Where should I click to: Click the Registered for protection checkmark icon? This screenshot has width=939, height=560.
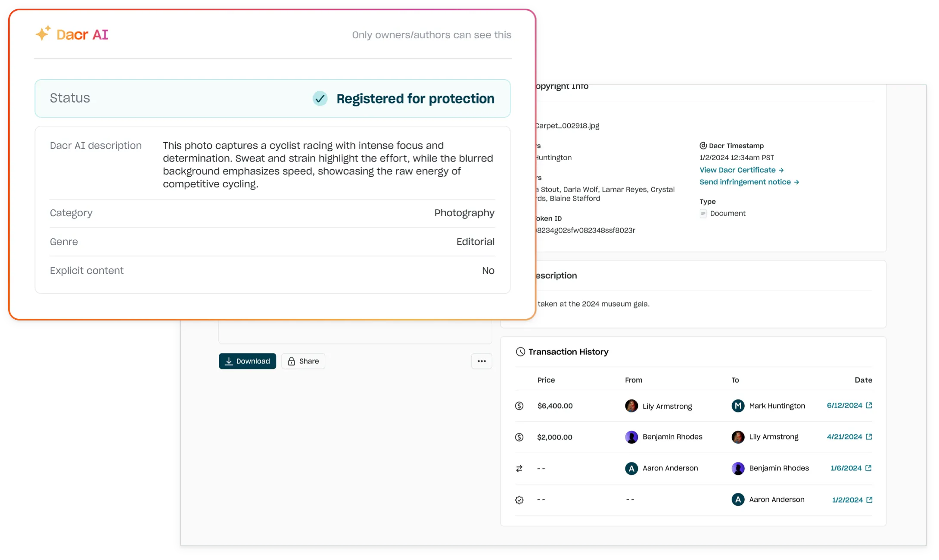pos(320,99)
